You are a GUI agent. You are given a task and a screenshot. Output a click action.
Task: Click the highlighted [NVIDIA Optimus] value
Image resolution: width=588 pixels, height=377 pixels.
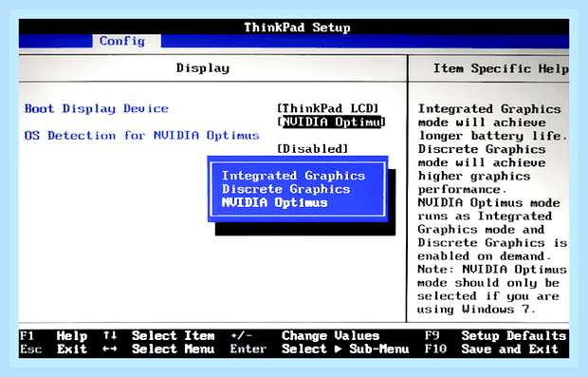[332, 123]
